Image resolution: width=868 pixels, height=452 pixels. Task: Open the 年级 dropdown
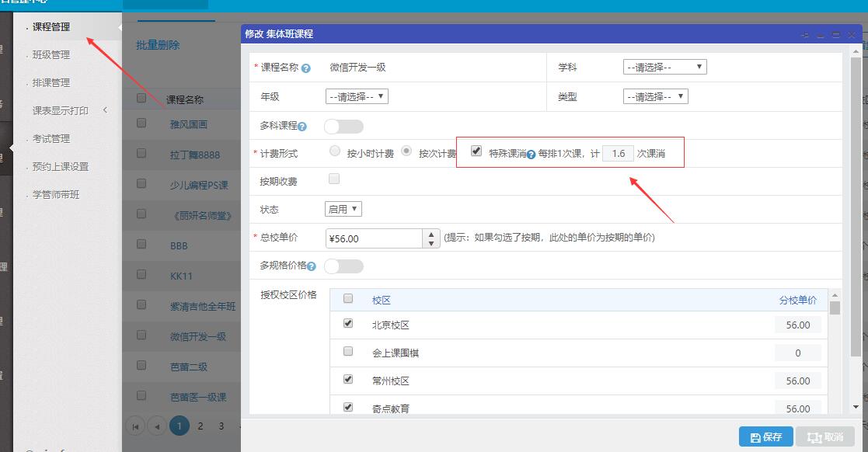click(357, 96)
